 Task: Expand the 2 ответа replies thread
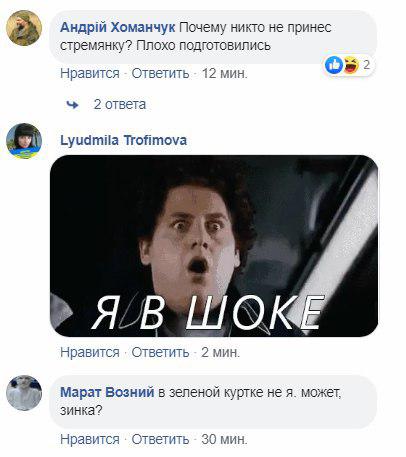[x=120, y=105]
